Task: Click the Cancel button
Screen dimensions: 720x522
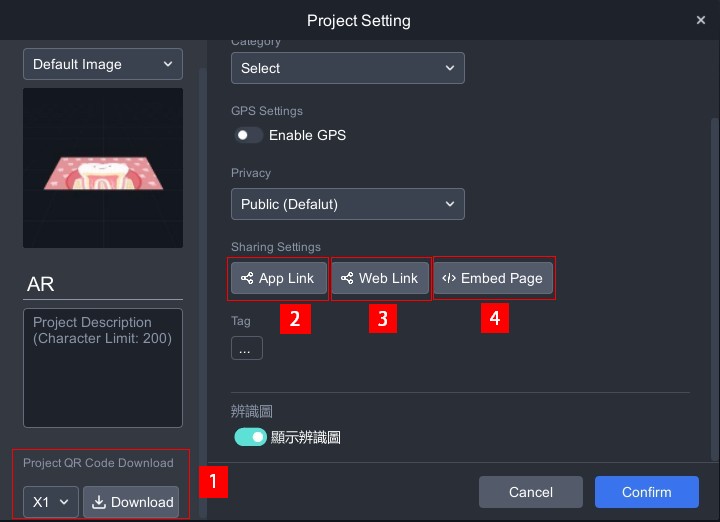Action: [531, 492]
